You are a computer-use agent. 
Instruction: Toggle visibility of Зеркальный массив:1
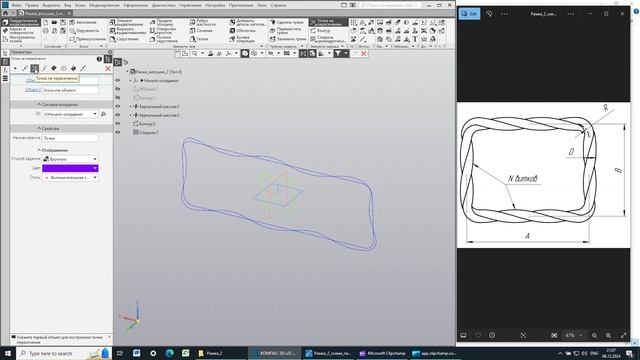tap(118, 107)
